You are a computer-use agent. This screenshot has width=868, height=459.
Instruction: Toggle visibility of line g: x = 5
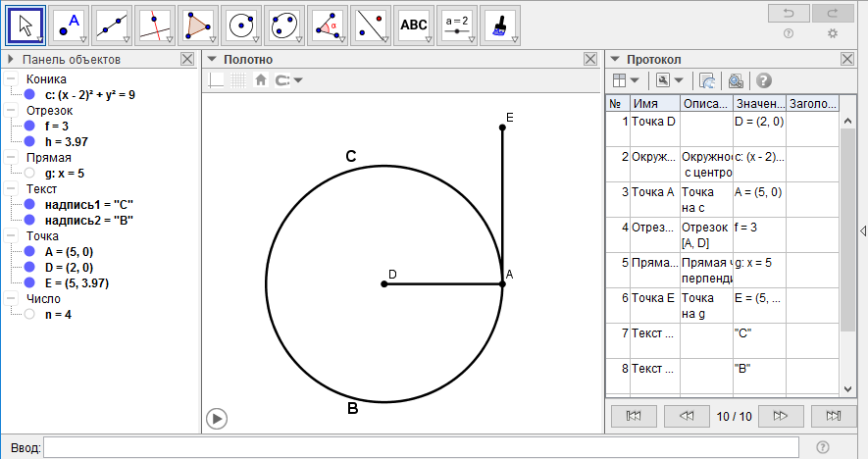(x=29, y=174)
